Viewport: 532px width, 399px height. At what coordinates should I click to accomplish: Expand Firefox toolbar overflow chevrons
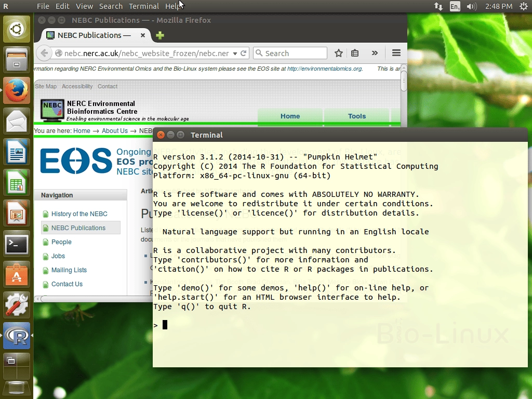click(375, 53)
